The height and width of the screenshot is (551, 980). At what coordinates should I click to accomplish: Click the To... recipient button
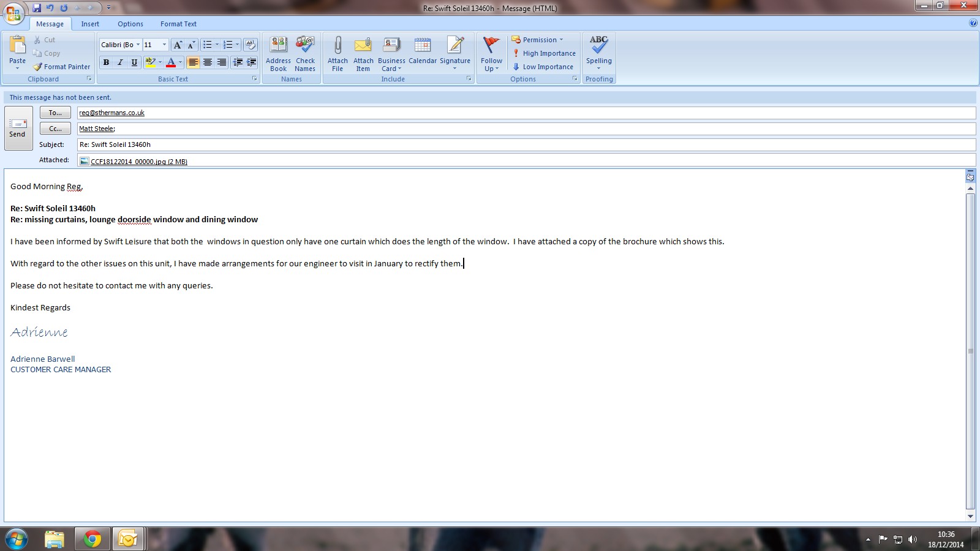pyautogui.click(x=55, y=113)
